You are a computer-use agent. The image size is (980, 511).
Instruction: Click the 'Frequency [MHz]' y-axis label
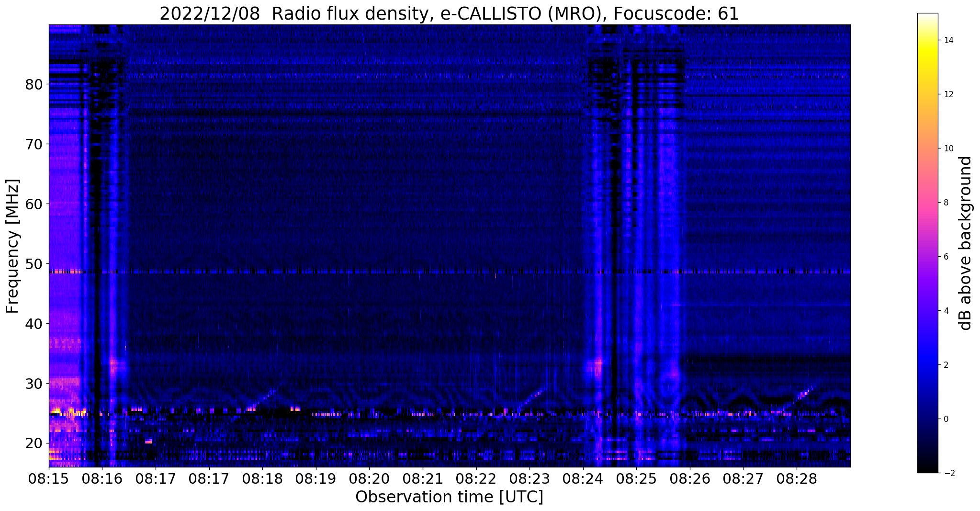(x=13, y=246)
